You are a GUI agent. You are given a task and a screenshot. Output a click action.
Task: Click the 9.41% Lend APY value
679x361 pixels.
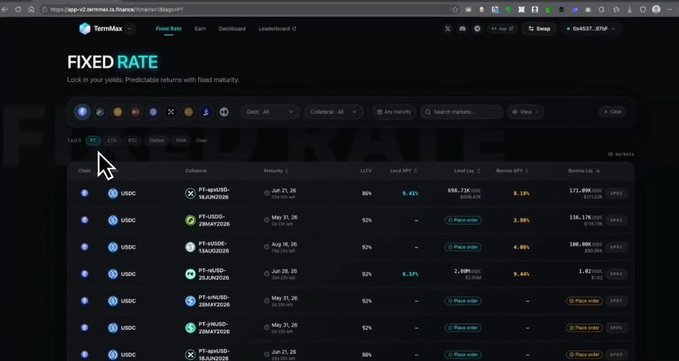[x=410, y=193]
